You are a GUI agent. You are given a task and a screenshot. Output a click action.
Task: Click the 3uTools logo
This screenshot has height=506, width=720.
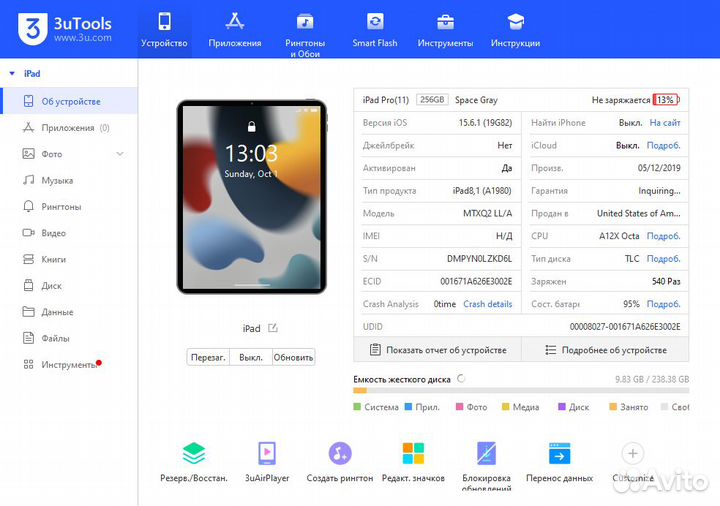click(65, 28)
